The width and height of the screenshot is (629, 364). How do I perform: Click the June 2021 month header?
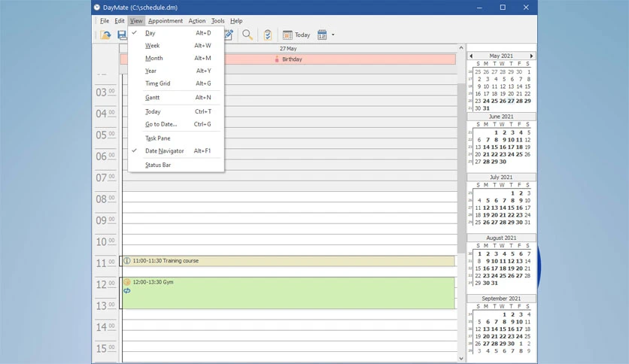tap(501, 117)
